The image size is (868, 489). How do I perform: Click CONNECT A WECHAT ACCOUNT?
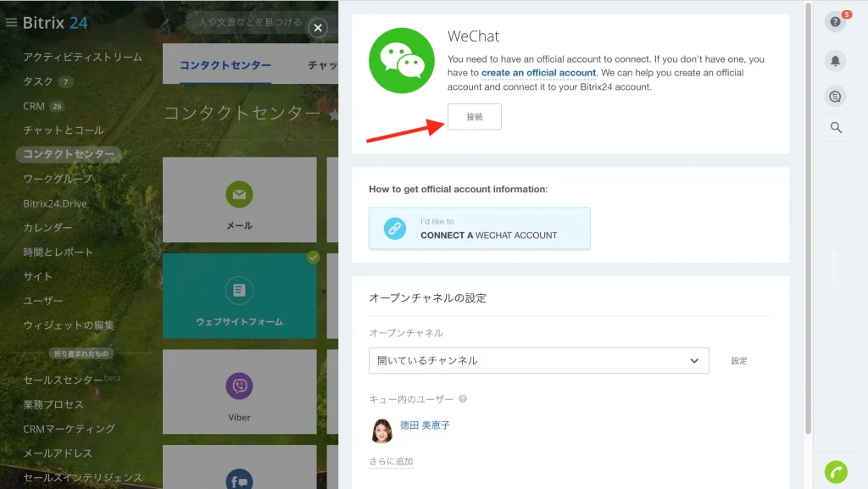480,228
